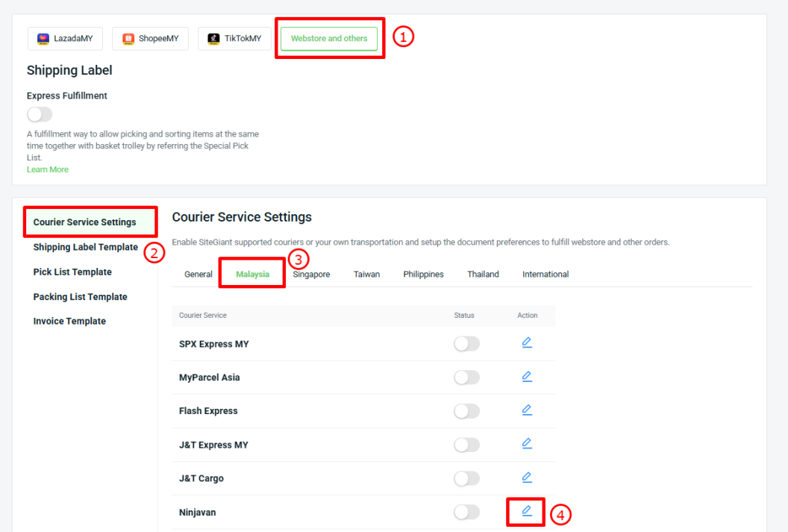This screenshot has height=532, width=788.
Task: Turn on the Ninjavan status toggle
Action: click(466, 512)
